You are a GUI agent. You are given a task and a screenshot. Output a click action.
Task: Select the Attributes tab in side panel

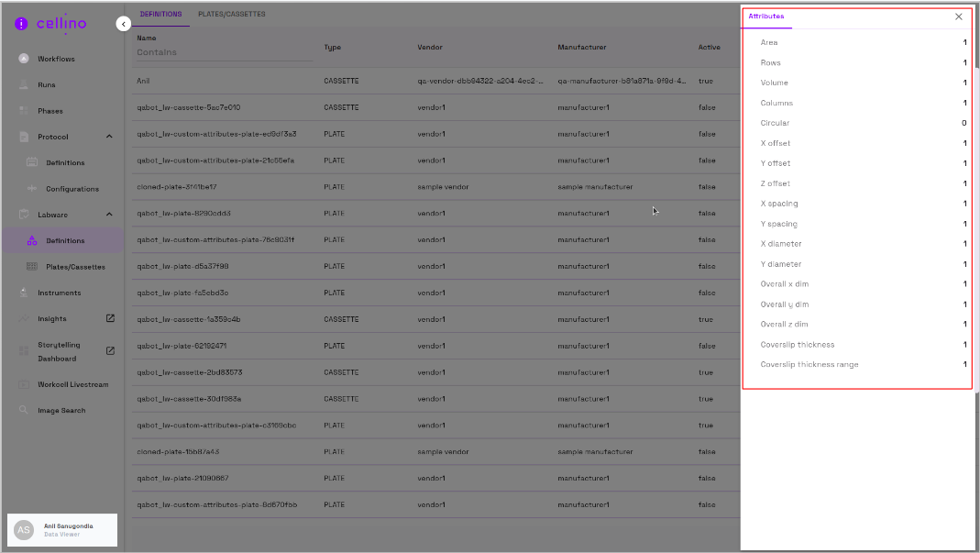[x=766, y=17]
